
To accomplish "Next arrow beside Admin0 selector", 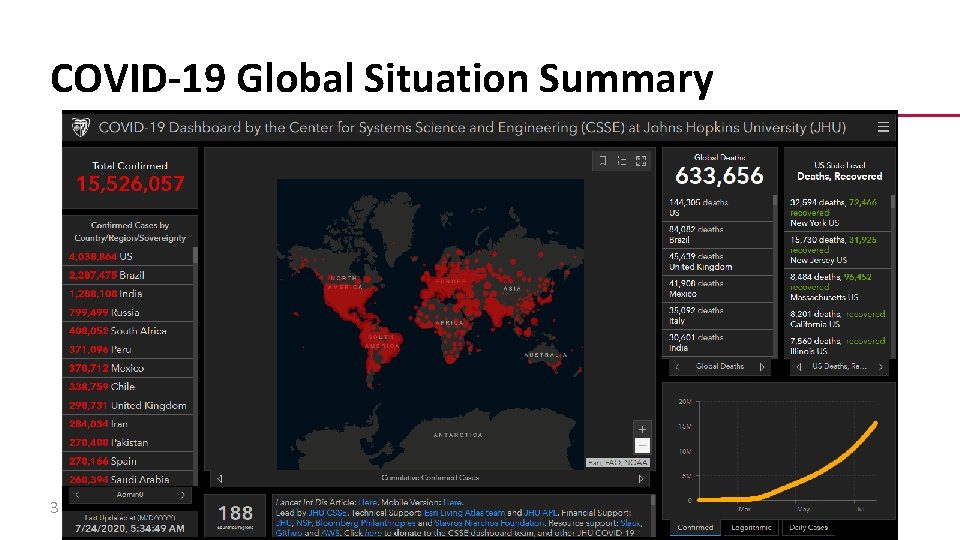I will pos(182,495).
